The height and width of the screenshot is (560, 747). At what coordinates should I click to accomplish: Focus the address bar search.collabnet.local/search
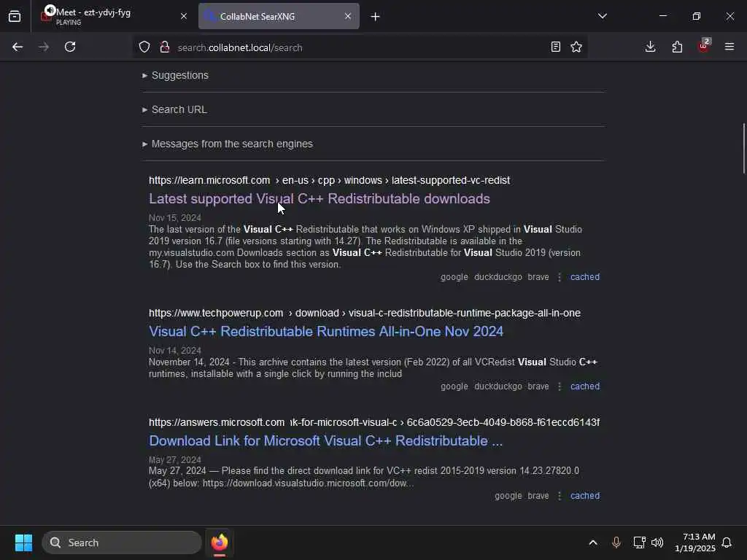point(362,47)
